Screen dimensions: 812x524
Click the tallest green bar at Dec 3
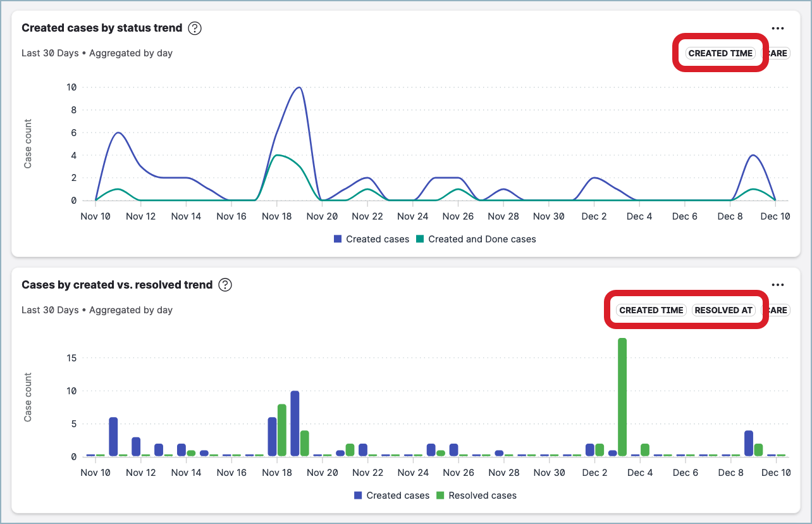[x=622, y=397]
